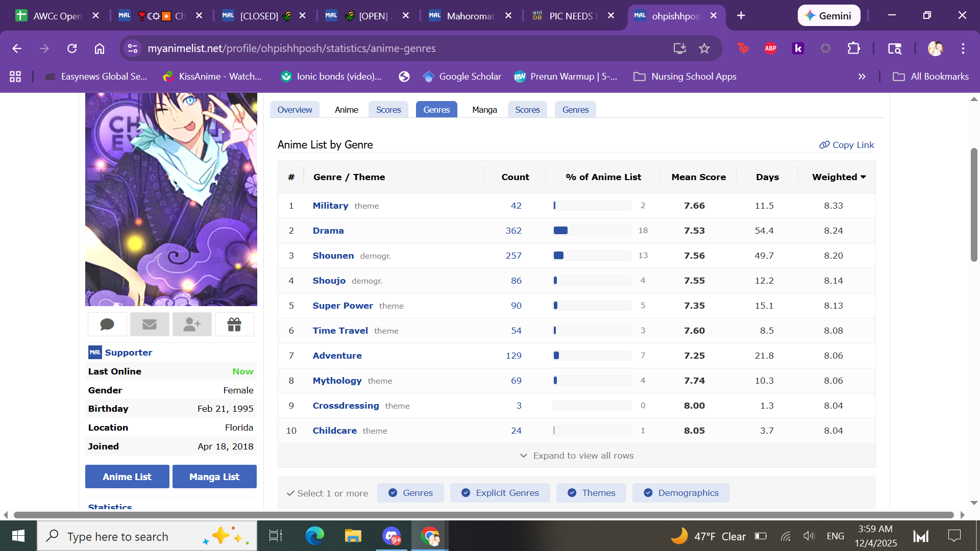
Task: Click the browser Home icon
Action: click(100, 48)
